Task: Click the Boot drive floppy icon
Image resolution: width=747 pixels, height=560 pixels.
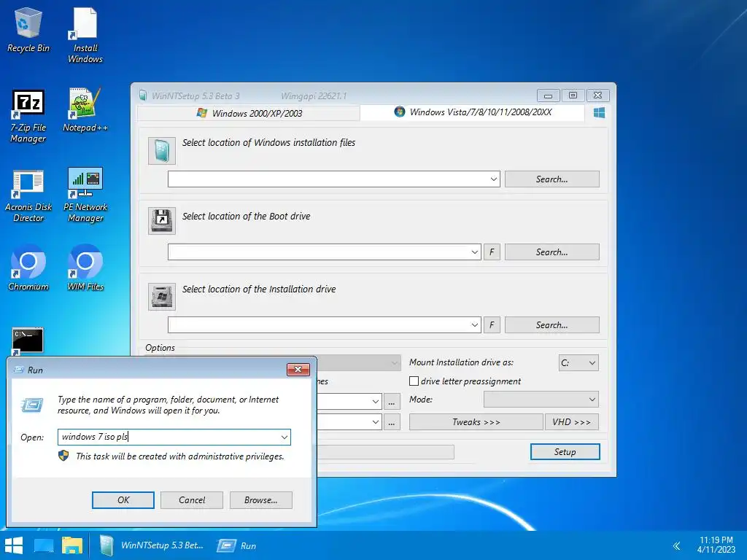Action: coord(161,221)
